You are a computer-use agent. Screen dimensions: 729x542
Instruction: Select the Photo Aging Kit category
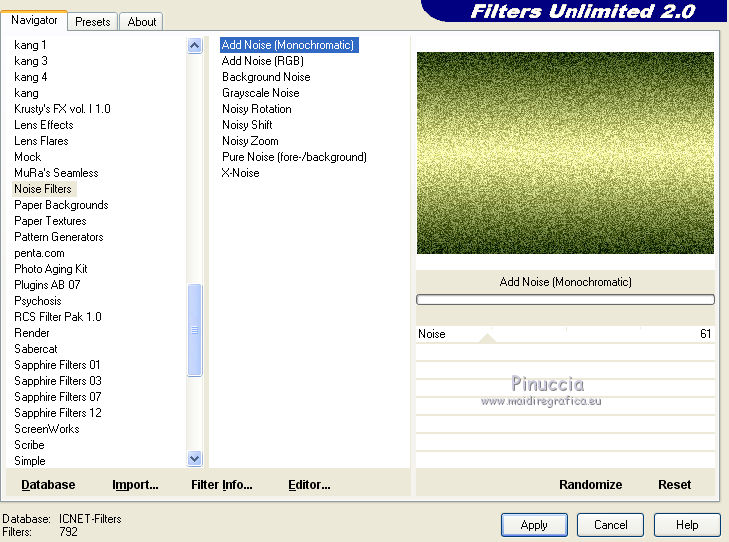51,269
